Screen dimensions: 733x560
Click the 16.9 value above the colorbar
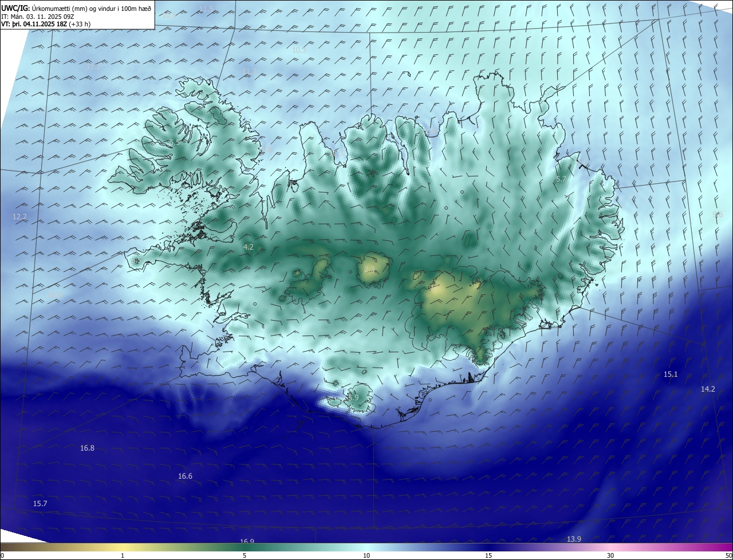point(247,541)
